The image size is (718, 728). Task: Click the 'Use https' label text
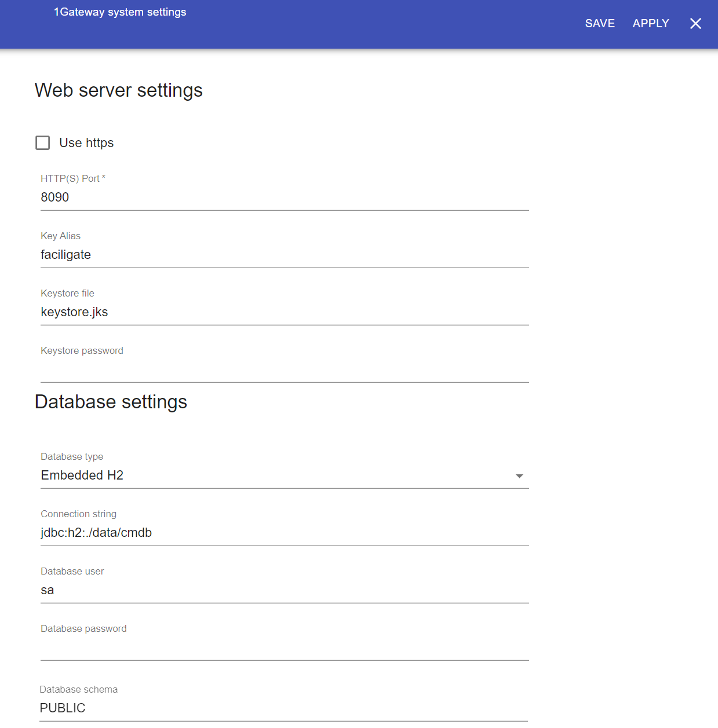coord(86,143)
